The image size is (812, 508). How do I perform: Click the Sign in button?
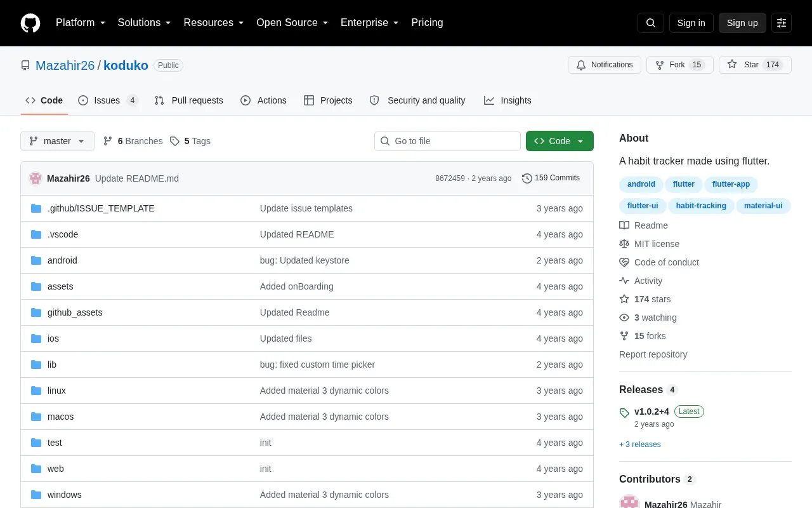coord(691,23)
